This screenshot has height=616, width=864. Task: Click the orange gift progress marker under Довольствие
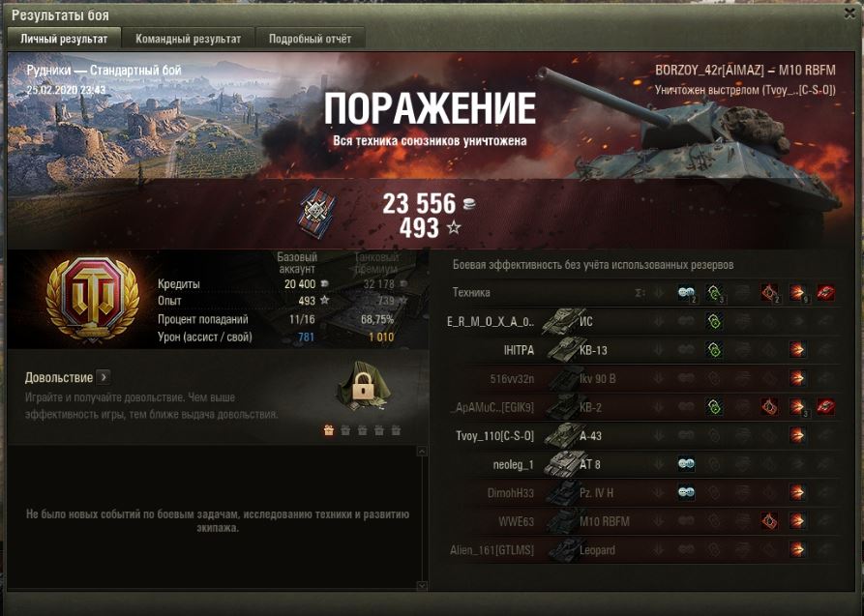329,430
